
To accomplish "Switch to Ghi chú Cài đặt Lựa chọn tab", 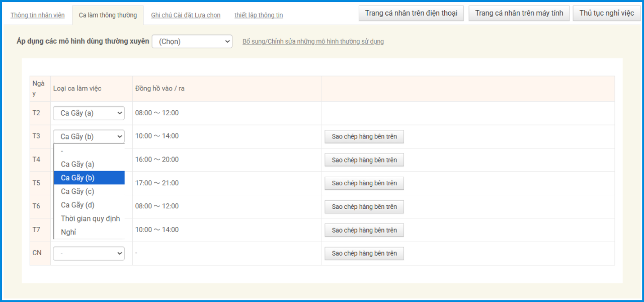I will [186, 15].
